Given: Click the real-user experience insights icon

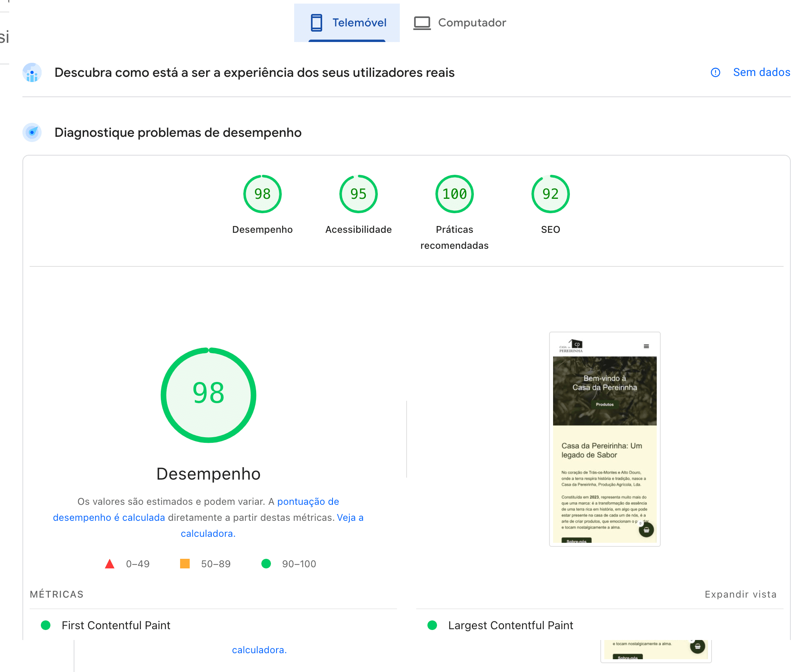Looking at the screenshot, I should pyautogui.click(x=32, y=73).
